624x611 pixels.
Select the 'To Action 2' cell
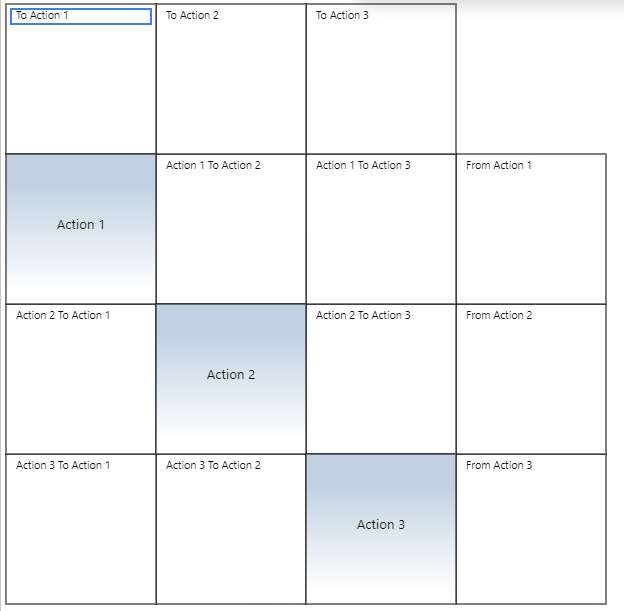coord(231,80)
